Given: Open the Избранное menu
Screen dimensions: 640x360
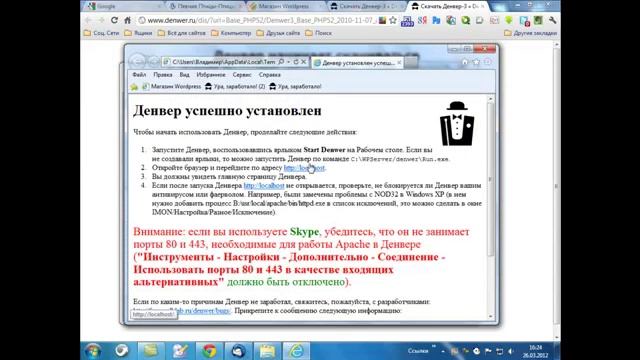Looking at the screenshot, I should pos(211,75).
